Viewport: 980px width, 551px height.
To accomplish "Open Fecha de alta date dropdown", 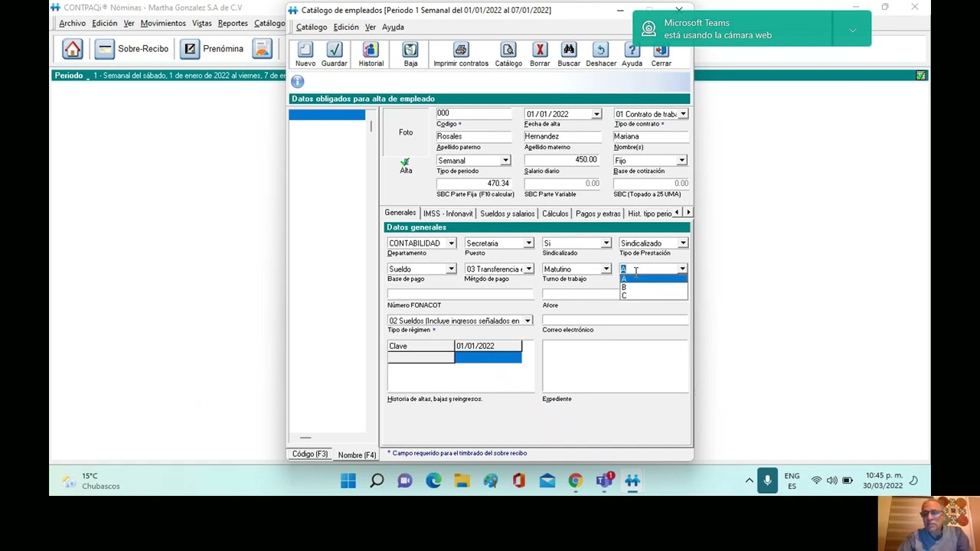I will click(596, 114).
